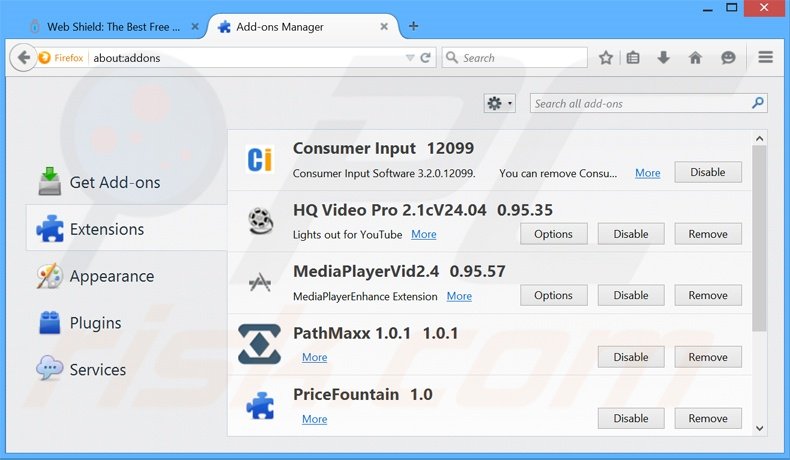Click the 'MediaPlayerEnhance Extension' description
The image size is (790, 460).
(x=365, y=296)
